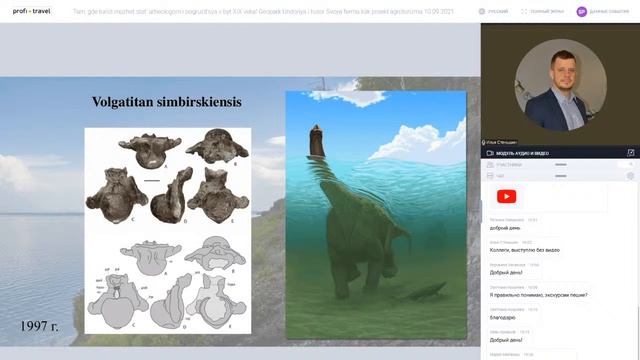Click the full screen mode label
This screenshot has width=640, height=360.
pyautogui.click(x=547, y=11)
